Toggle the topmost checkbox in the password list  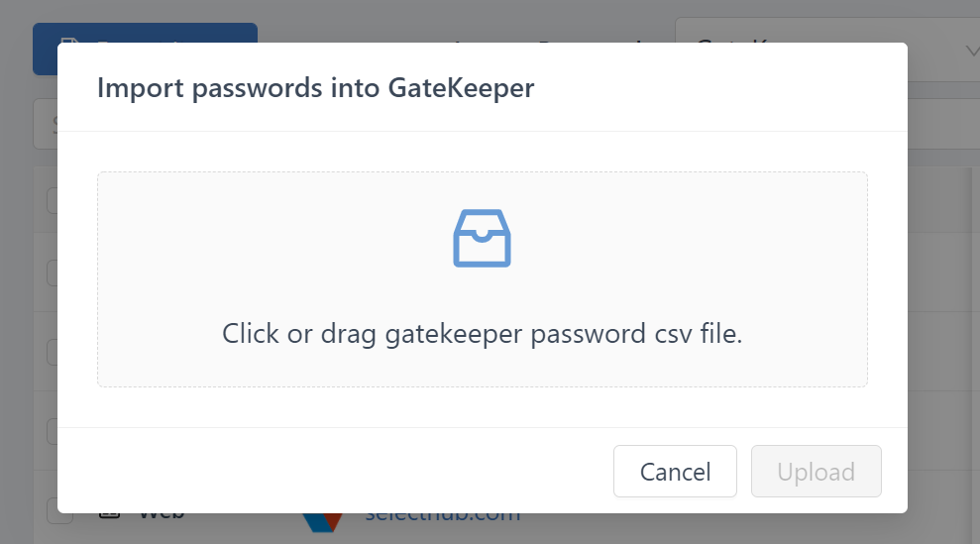52,200
